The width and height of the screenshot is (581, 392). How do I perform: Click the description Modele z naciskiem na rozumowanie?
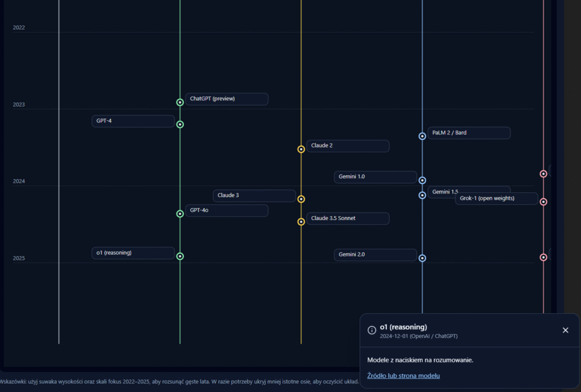point(420,360)
